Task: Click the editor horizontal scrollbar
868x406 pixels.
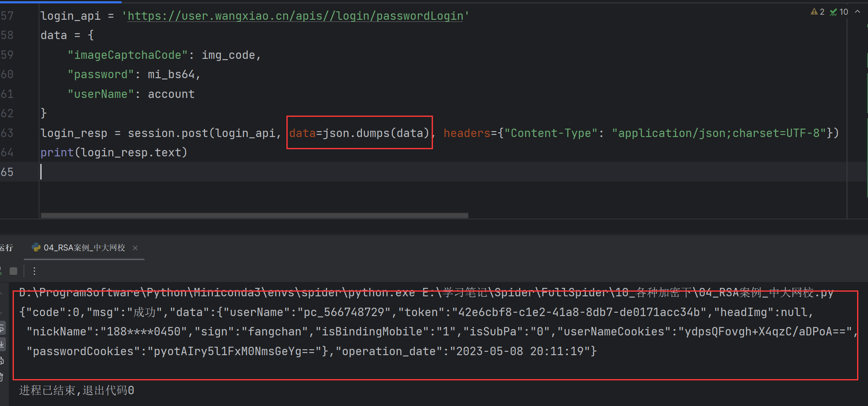Action: point(254,215)
